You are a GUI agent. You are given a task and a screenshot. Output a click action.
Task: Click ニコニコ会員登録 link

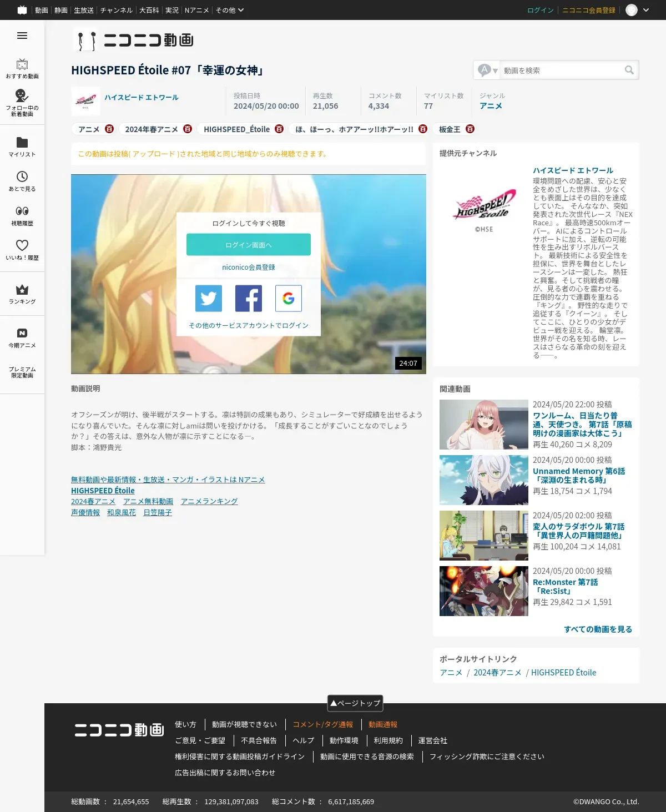coord(589,10)
